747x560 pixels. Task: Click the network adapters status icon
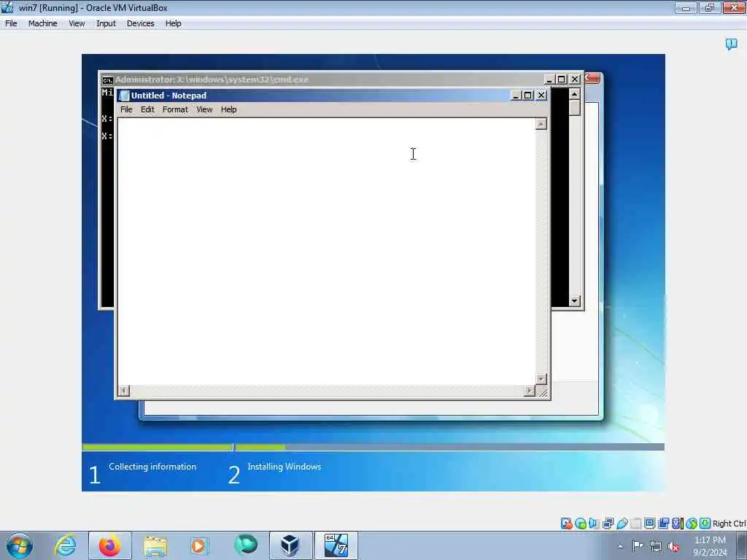coord(608,524)
